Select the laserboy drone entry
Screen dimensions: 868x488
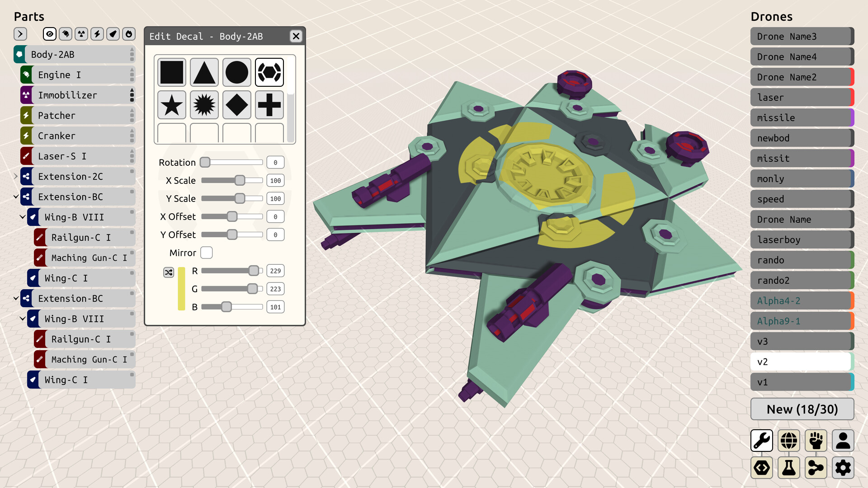(800, 239)
